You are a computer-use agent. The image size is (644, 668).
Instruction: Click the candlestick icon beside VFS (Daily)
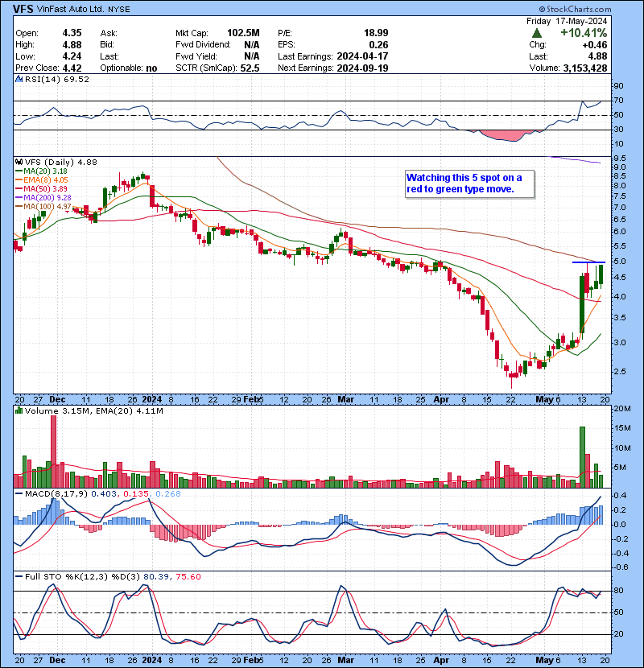(x=19, y=162)
